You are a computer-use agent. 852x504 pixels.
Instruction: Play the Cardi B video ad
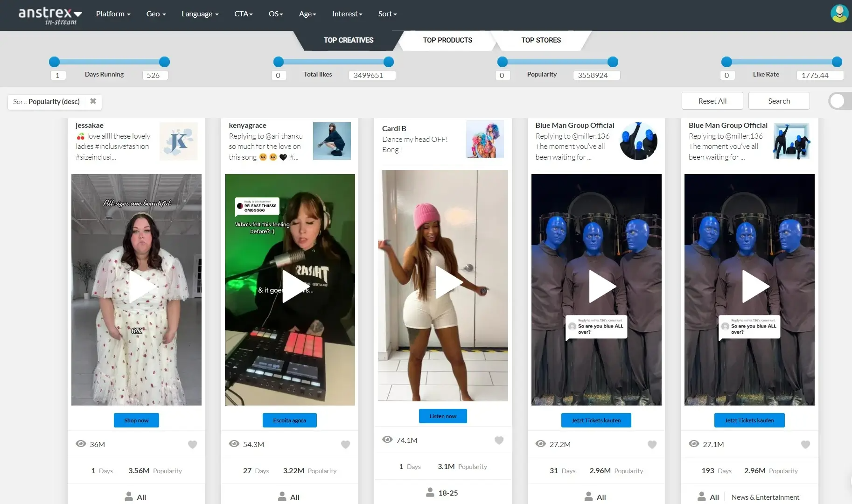point(448,282)
